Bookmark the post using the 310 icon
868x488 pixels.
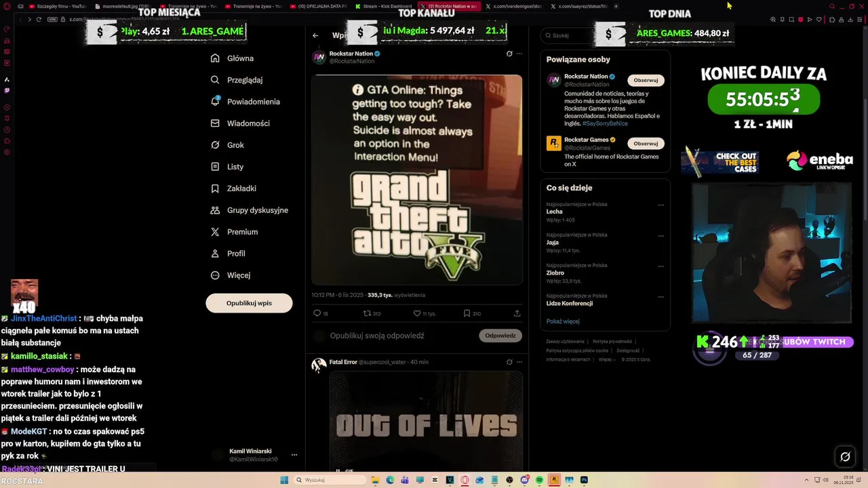pos(467,313)
